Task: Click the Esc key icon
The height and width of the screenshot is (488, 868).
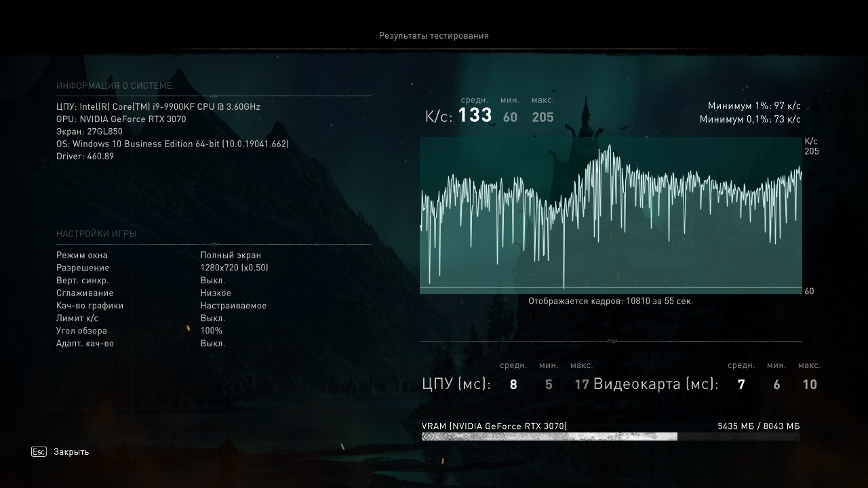Action: point(39,451)
